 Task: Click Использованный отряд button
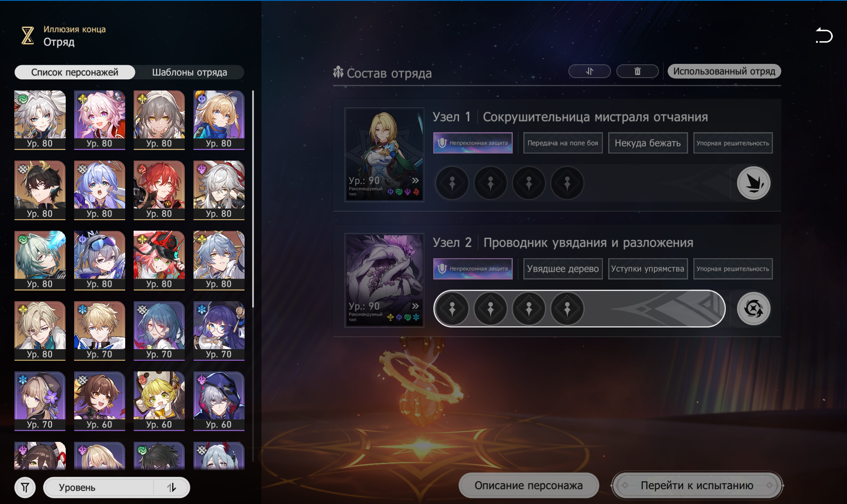tap(724, 71)
